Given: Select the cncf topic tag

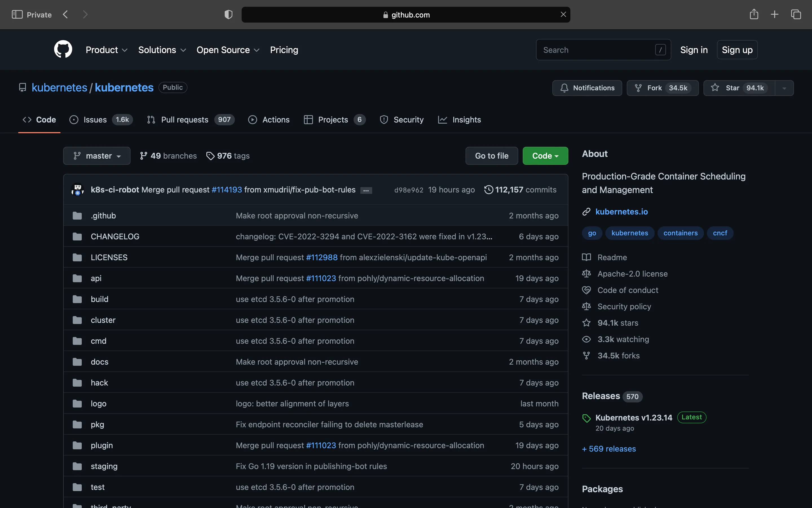Looking at the screenshot, I should [720, 233].
